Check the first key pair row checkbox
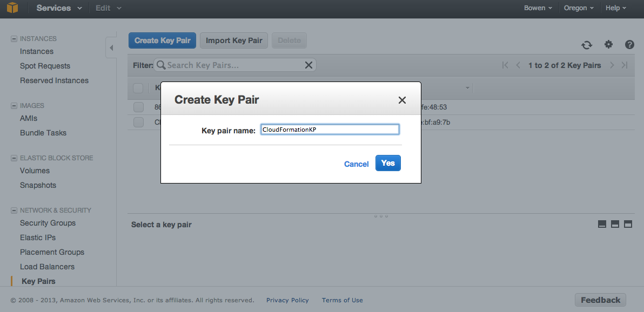This screenshot has width=644, height=312. 138,107
